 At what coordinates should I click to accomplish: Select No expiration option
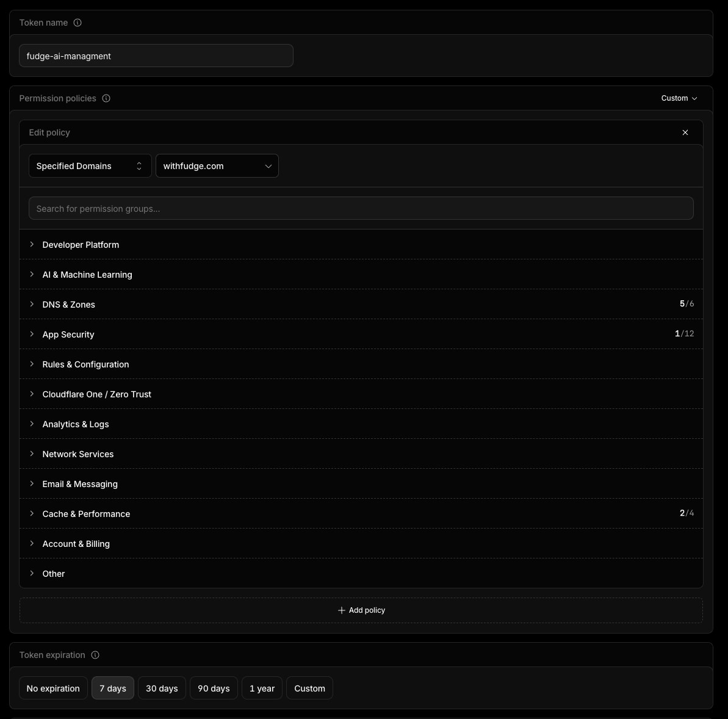pos(53,688)
